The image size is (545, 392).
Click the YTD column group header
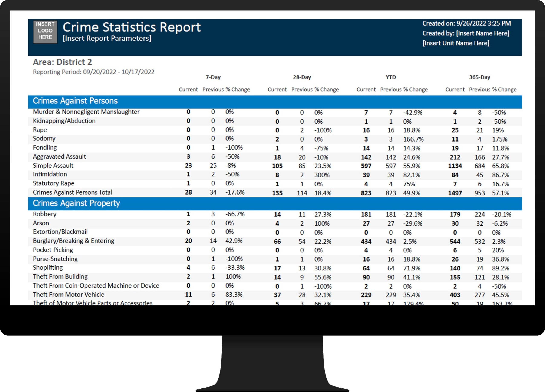pyautogui.click(x=390, y=77)
